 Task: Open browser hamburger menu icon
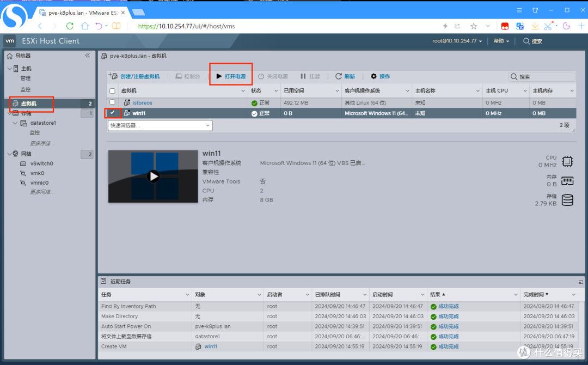[x=519, y=10]
